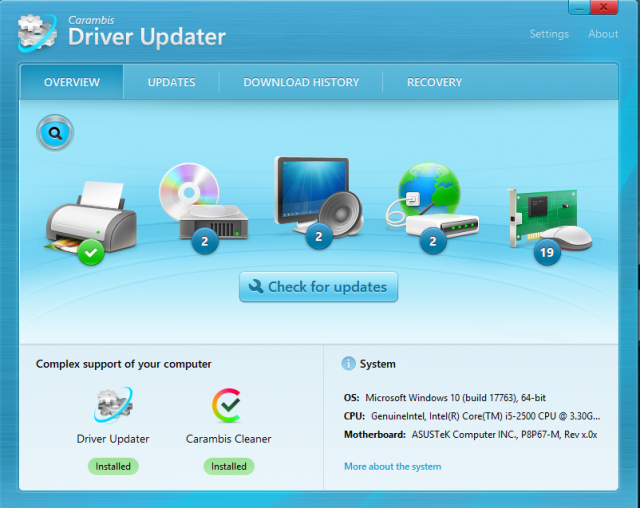The height and width of the screenshot is (508, 640).
Task: Click the Driver Updater gear product icon
Action: (x=113, y=405)
